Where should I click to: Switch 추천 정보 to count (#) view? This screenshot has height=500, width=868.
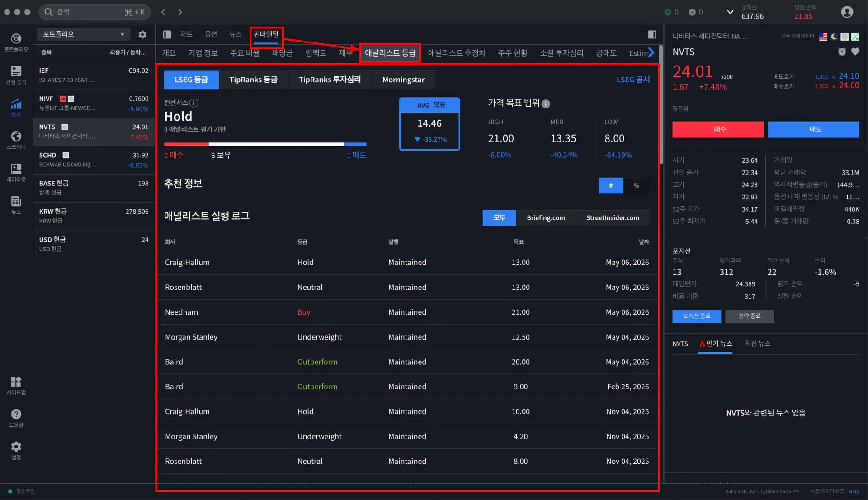click(x=611, y=185)
